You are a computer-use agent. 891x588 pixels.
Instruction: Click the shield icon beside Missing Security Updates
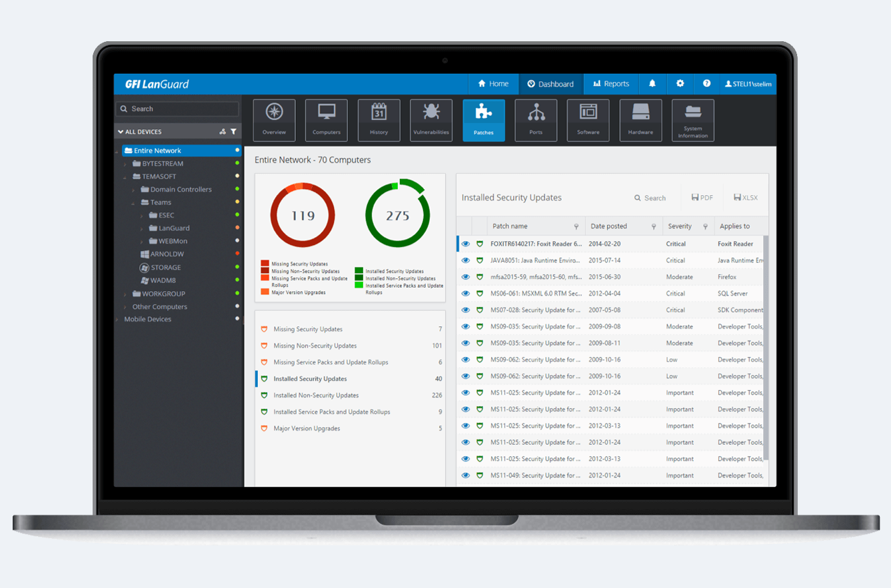coord(264,330)
